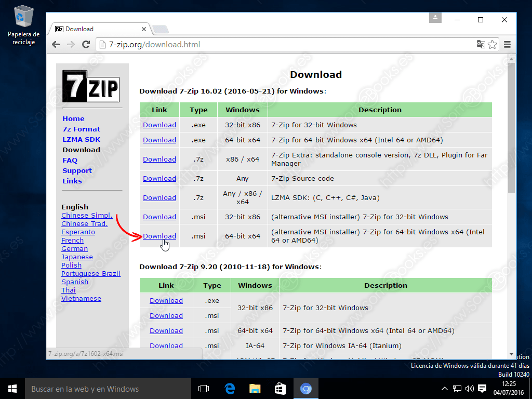Open the FAQ page from the sidebar
Image resolution: width=532 pixels, height=399 pixels.
click(70, 160)
